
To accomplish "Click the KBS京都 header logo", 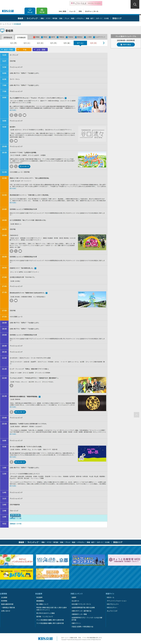I will (x=8, y=11).
